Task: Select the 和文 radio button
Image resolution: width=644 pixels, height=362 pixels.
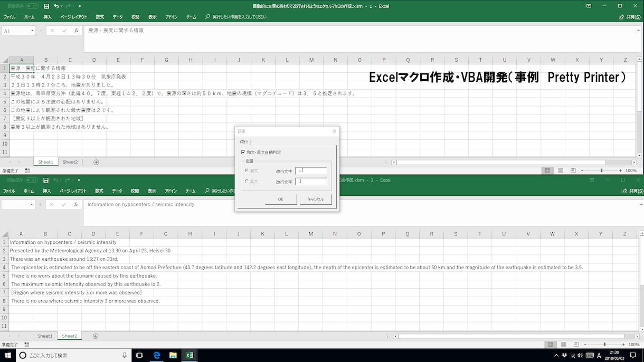Action: 247,170
